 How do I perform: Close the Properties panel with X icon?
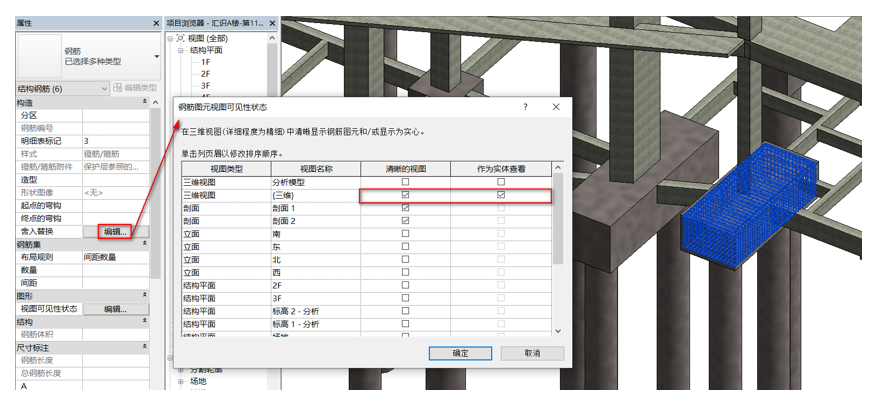[x=156, y=23]
